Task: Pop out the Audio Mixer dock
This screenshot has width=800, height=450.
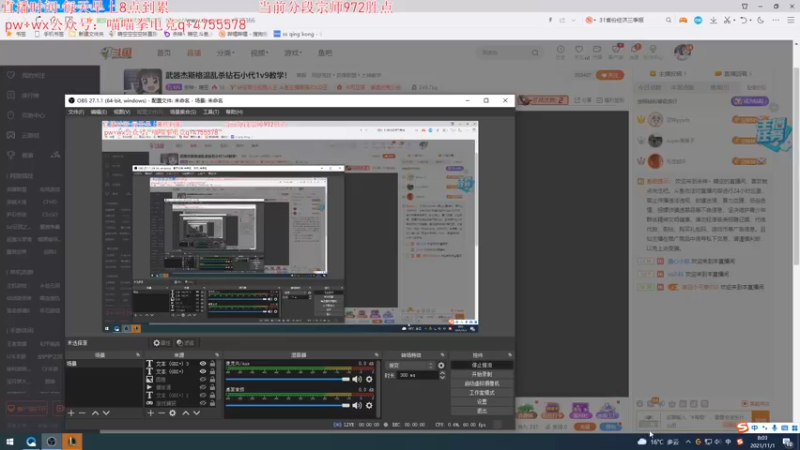Action: click(377, 355)
